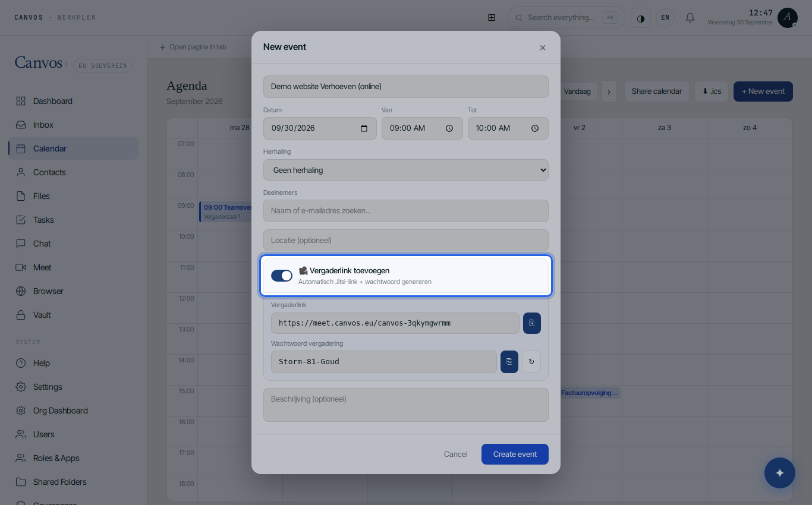812x505 pixels.
Task: Download the .ics export
Action: point(712,91)
